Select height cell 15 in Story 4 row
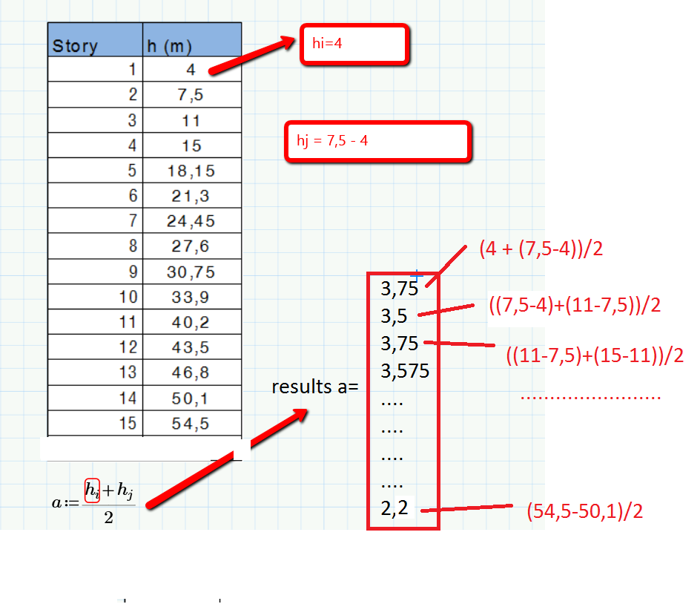This screenshot has height=604, width=700. coord(192,145)
